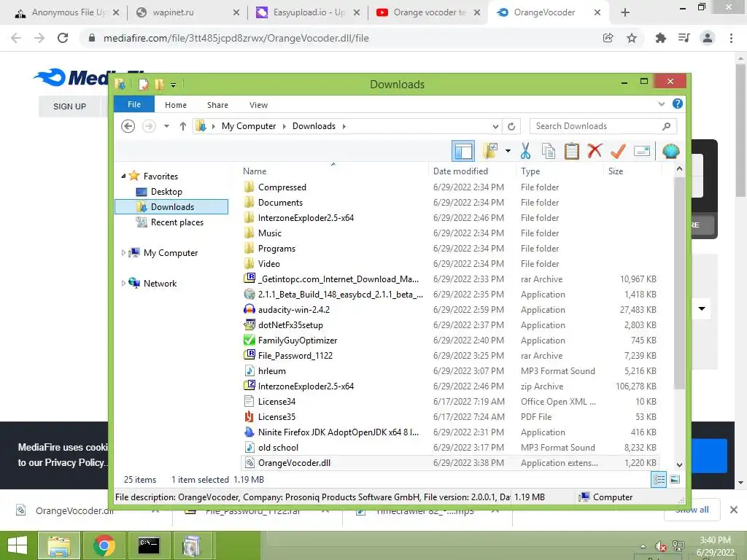Image resolution: width=747 pixels, height=560 pixels.
Task: Select File_Password_1122 rar archive
Action: tap(295, 356)
